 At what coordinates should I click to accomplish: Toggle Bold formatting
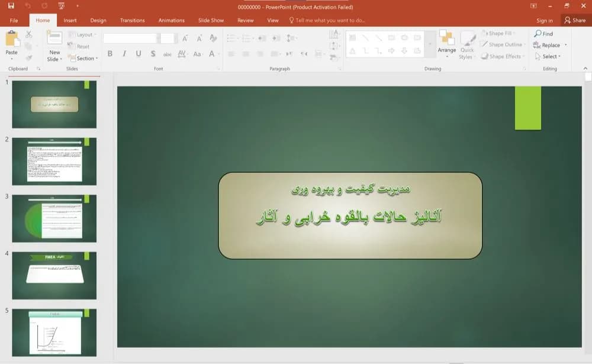110,54
